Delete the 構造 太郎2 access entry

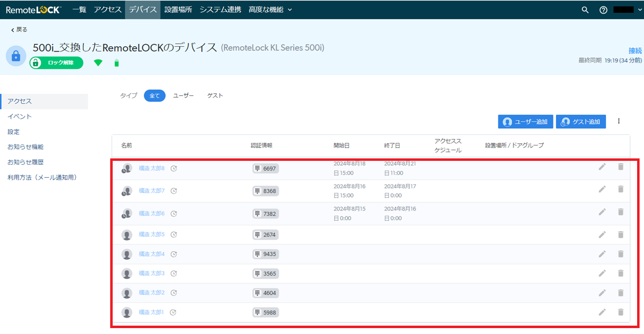tap(620, 293)
